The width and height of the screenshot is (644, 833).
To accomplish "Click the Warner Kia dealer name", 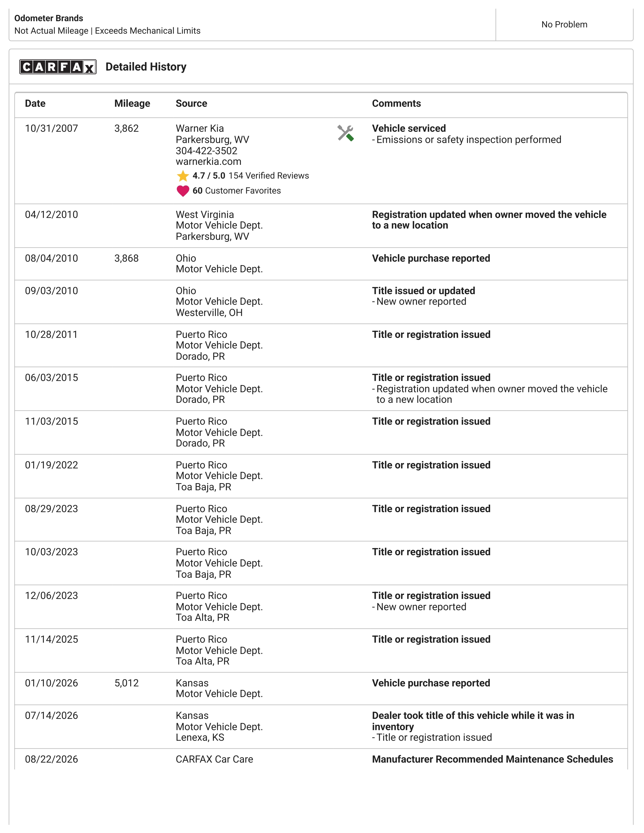I will click(x=200, y=128).
